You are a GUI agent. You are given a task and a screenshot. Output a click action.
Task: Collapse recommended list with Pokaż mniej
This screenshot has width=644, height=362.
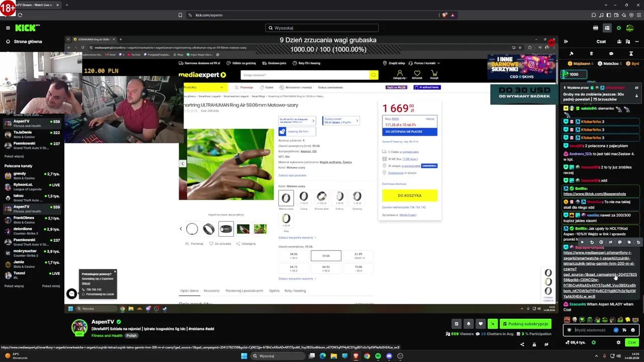pos(50,286)
